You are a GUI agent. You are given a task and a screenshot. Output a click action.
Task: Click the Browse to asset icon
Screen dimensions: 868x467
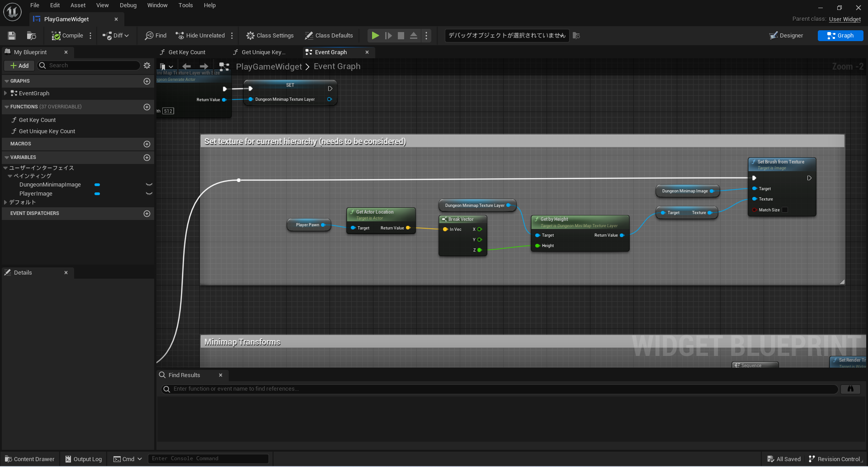31,36
